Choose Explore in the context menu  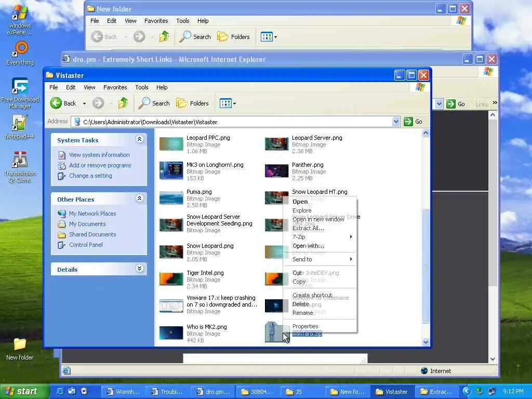tap(320, 210)
